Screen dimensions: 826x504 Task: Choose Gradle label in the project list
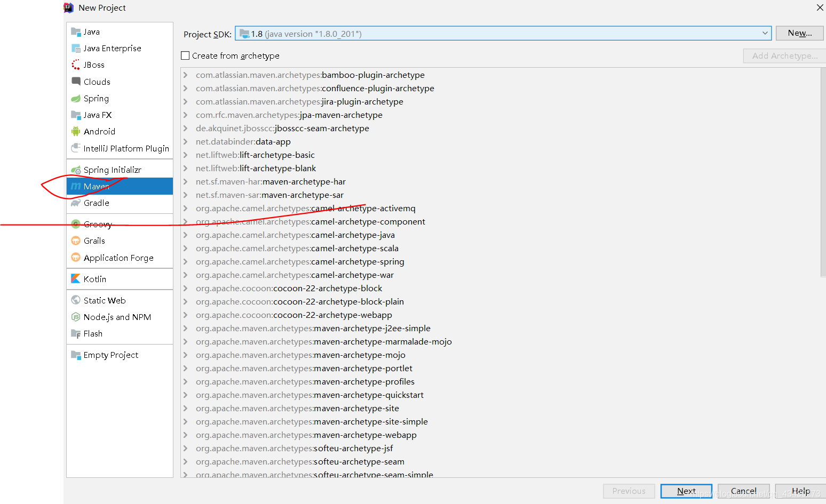point(96,203)
